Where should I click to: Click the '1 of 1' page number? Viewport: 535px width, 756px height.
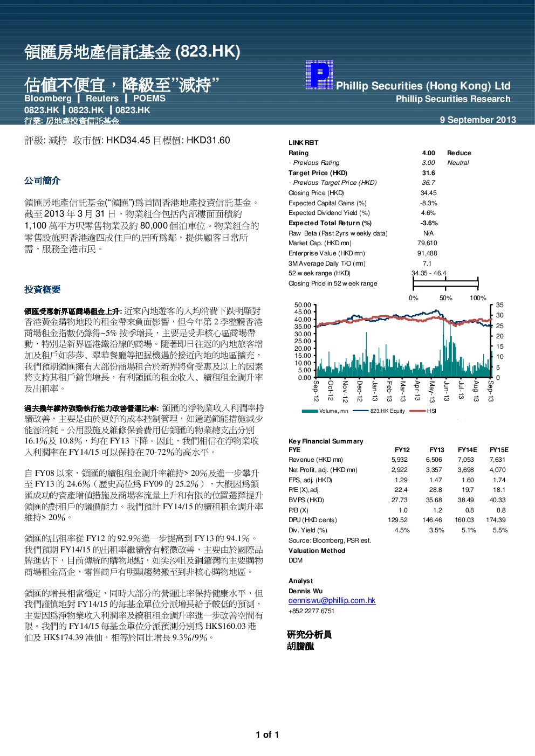pyautogui.click(x=267, y=735)
